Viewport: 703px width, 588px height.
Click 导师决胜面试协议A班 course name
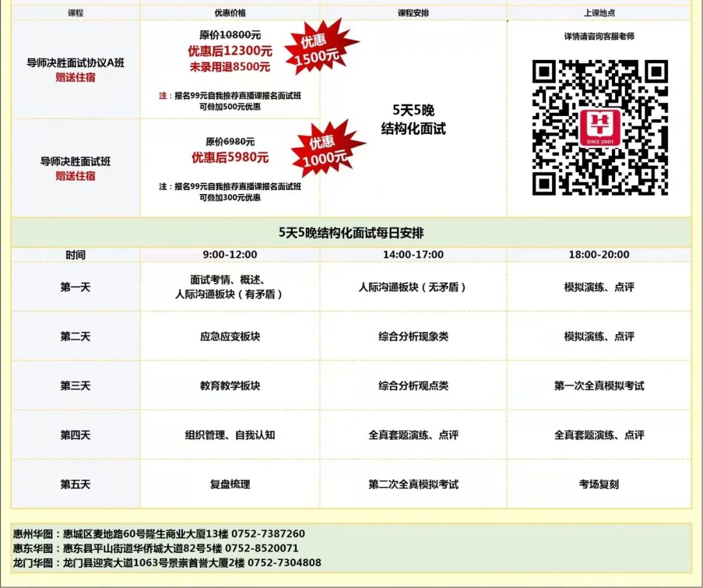click(76, 63)
